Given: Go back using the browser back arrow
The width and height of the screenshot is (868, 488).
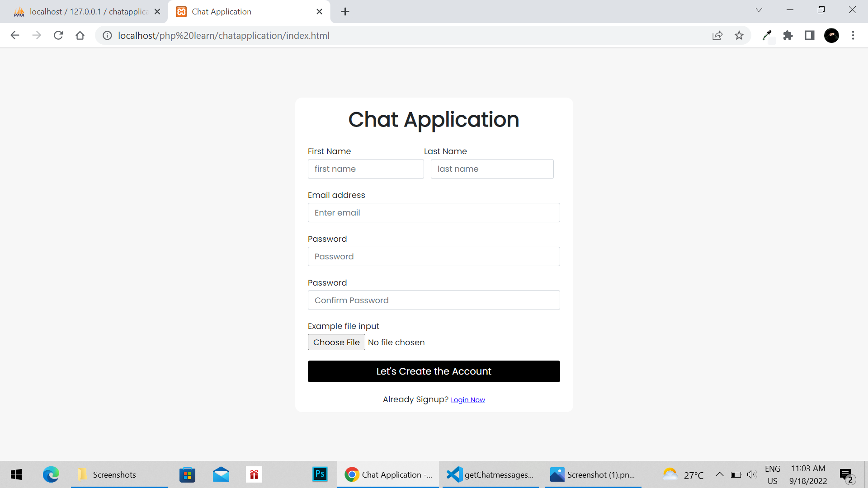Looking at the screenshot, I should point(15,35).
